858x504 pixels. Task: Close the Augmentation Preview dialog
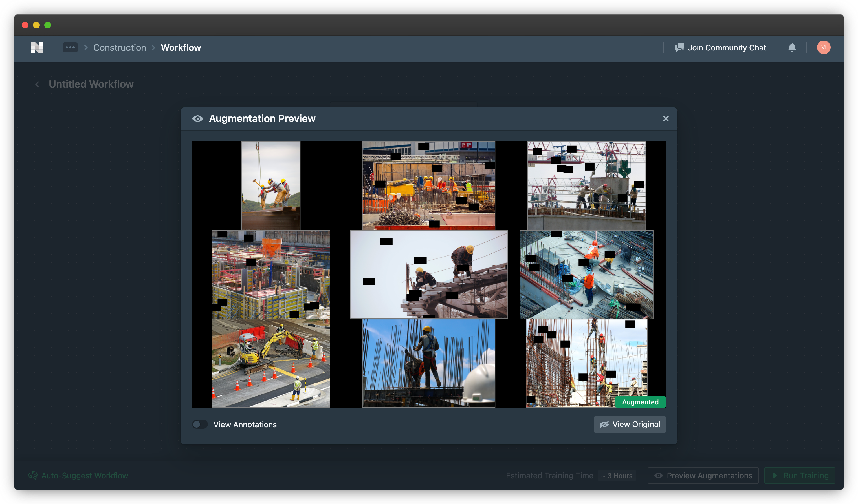point(666,119)
